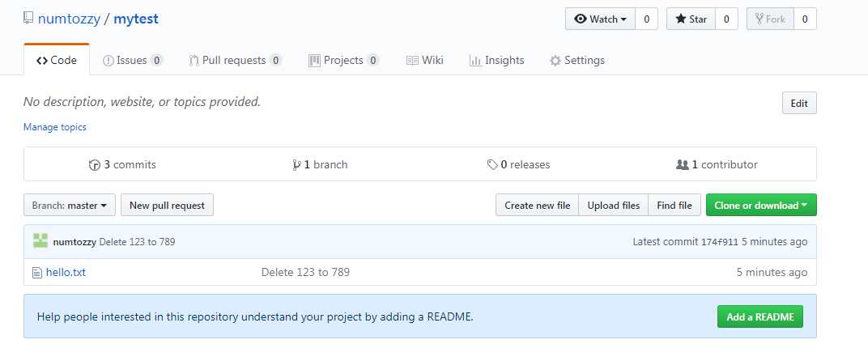Switch to the Code tab
This screenshot has width=868, height=361.
point(57,61)
